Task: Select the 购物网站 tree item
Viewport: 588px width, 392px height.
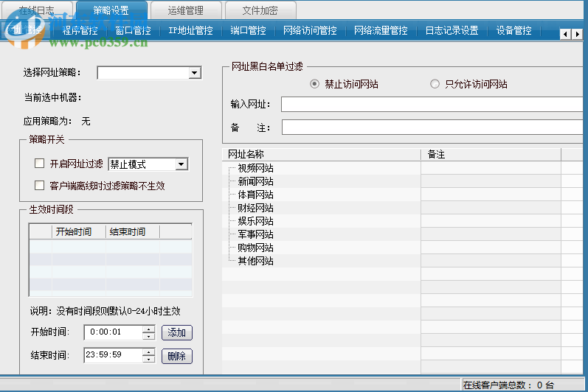Action: pos(255,248)
